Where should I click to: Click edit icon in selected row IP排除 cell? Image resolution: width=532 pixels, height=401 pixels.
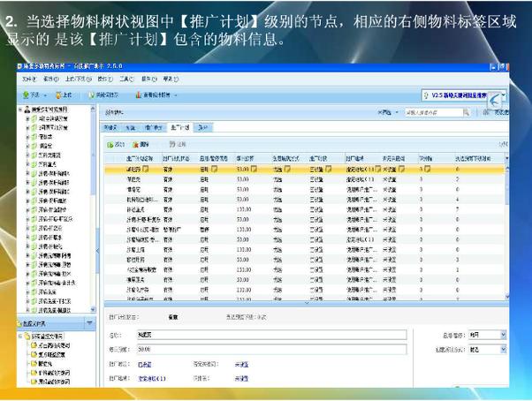point(427,169)
